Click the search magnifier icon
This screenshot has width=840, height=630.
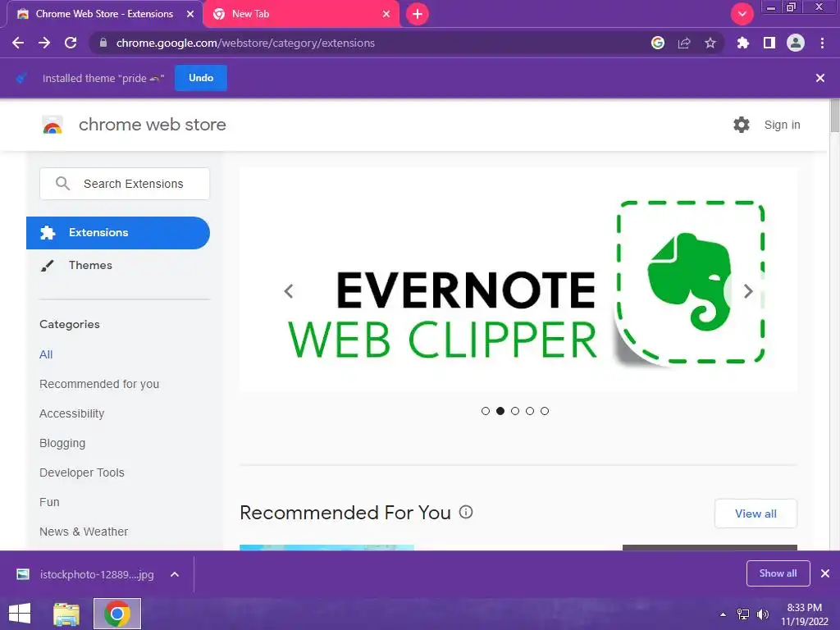point(62,184)
